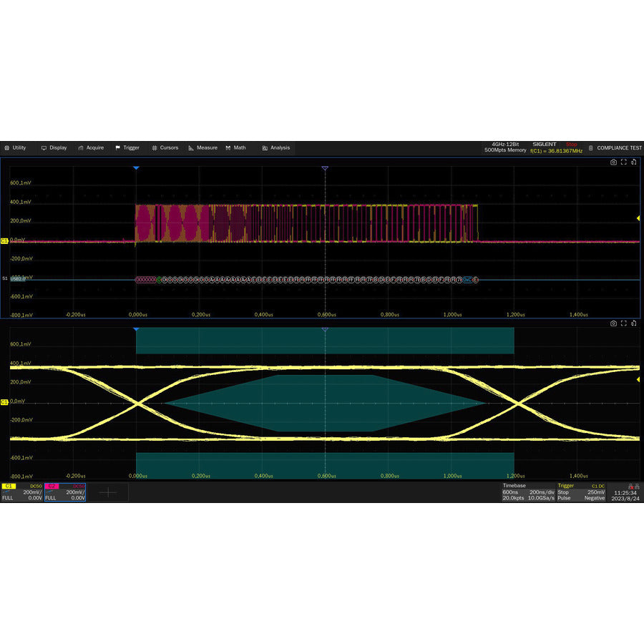
Task: Click the camera icon in eye diagram plot
Action: (x=613, y=323)
